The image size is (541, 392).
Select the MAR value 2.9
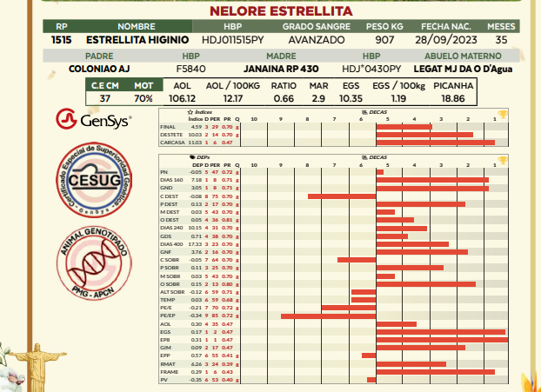(318, 98)
